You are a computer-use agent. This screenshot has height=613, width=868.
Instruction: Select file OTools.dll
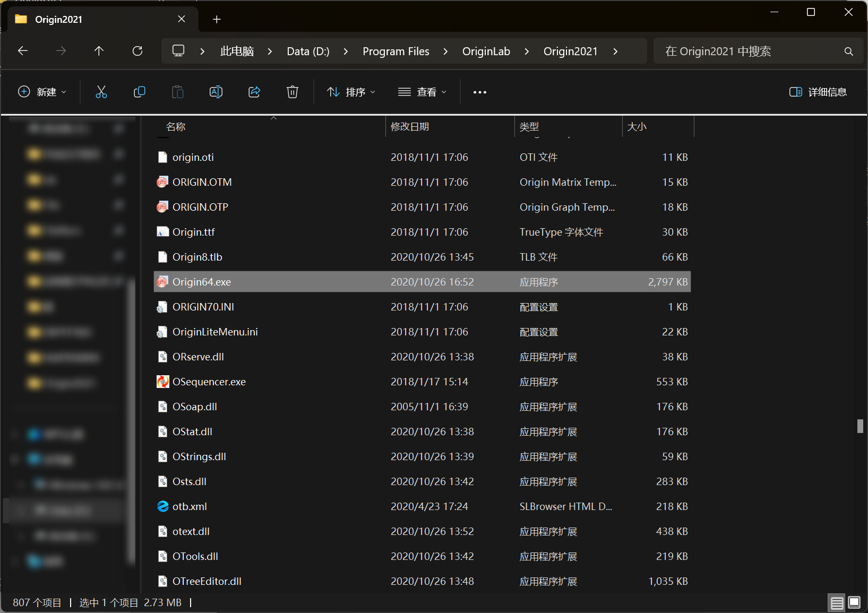[422, 556]
